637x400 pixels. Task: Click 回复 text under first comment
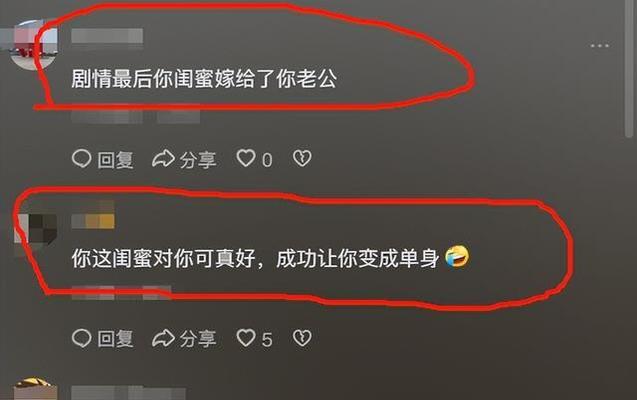click(115, 160)
